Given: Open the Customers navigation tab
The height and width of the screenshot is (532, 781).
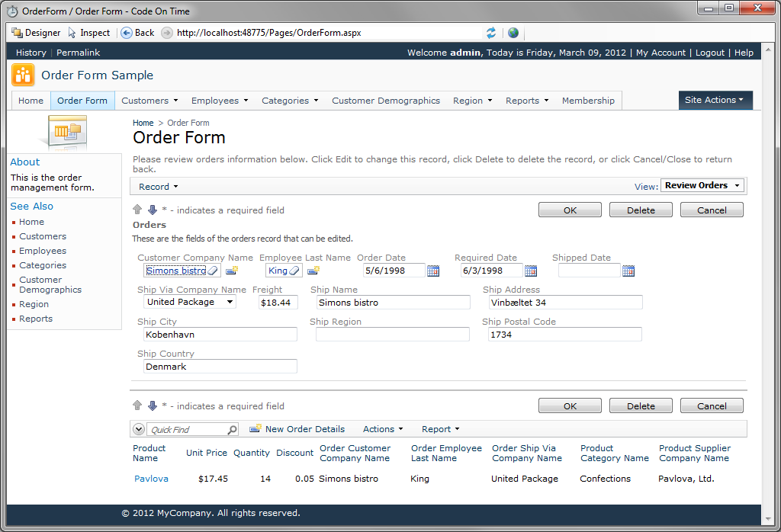Looking at the screenshot, I should point(149,101).
